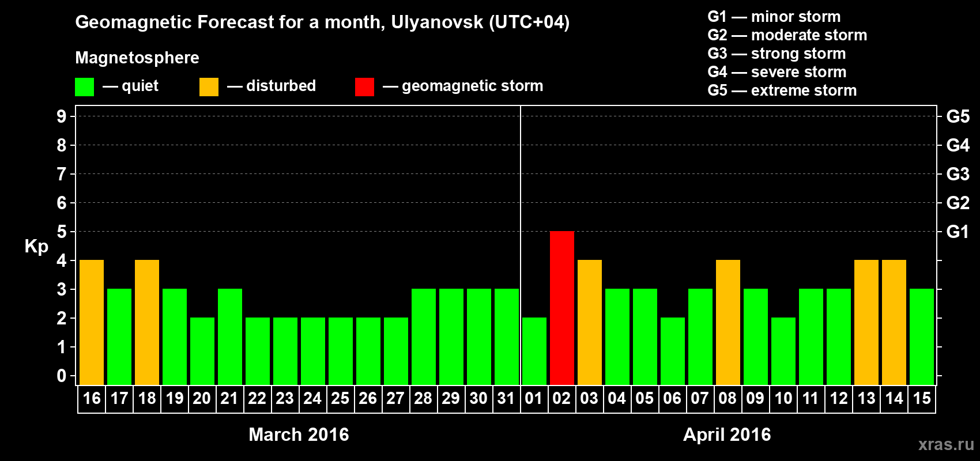Click the G1 label on right axis
This screenshot has width=980, height=461.
click(958, 232)
